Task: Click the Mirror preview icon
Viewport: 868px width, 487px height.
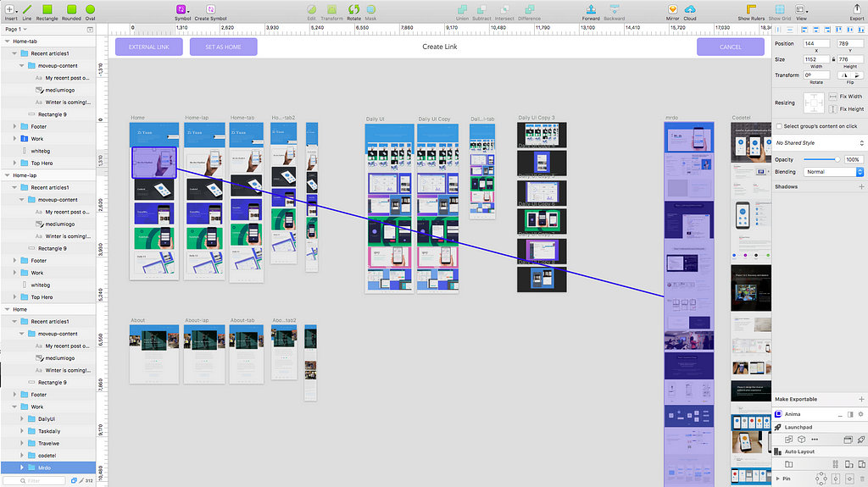Action: coord(672,9)
